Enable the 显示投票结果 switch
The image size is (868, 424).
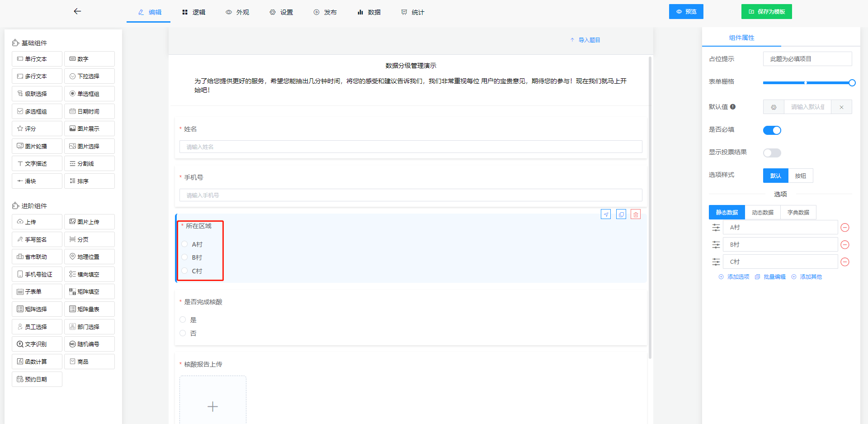tap(772, 153)
